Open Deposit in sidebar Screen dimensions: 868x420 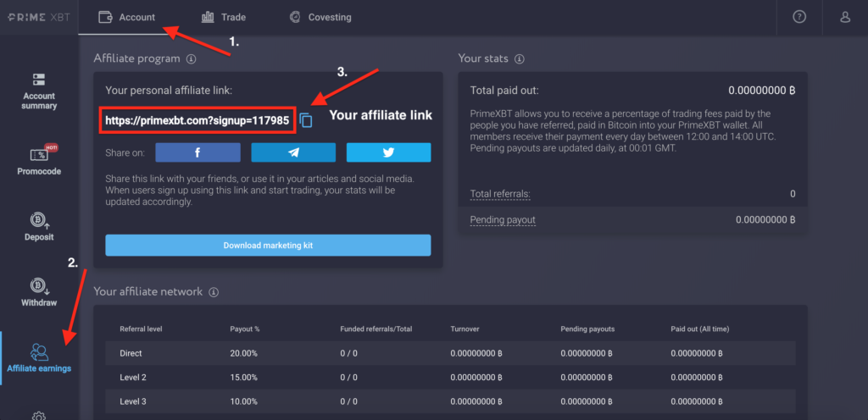[39, 227]
